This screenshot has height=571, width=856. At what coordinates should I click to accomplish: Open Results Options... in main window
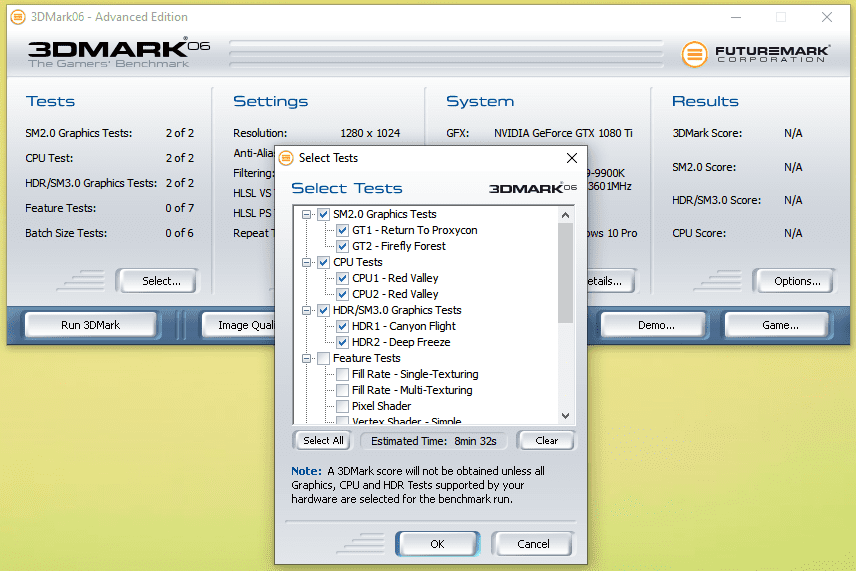point(794,281)
